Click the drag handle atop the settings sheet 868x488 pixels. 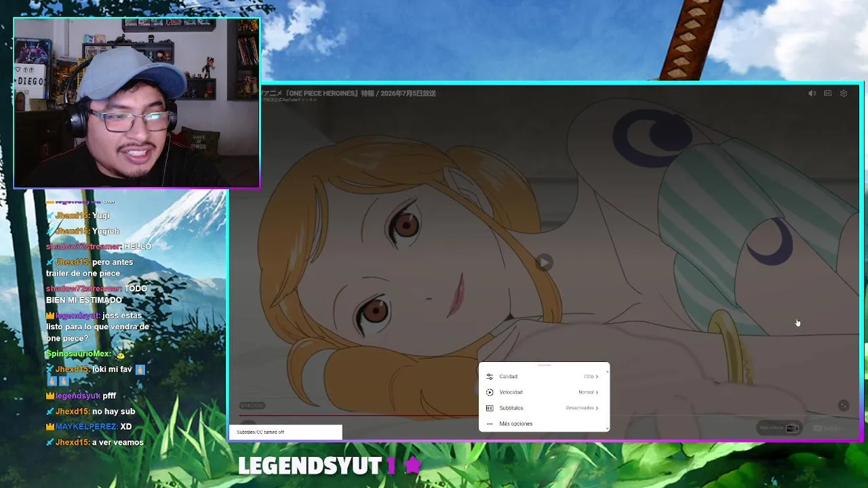544,365
